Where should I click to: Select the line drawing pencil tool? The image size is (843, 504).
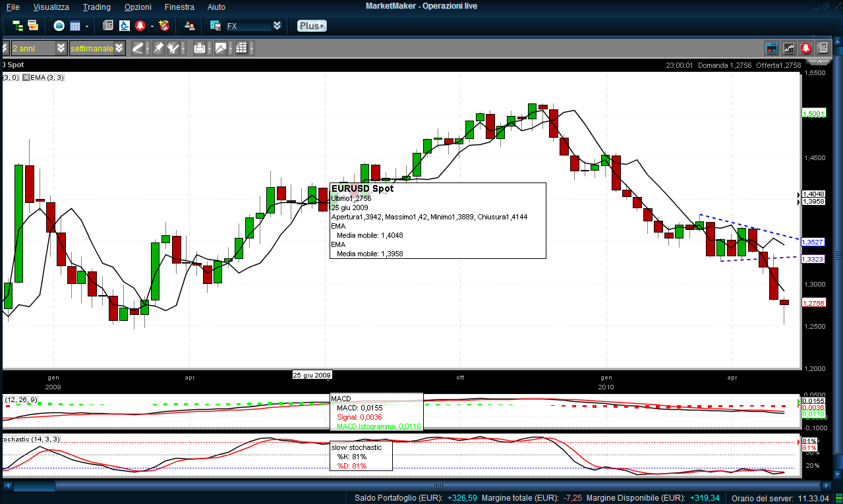pyautogui.click(x=138, y=48)
